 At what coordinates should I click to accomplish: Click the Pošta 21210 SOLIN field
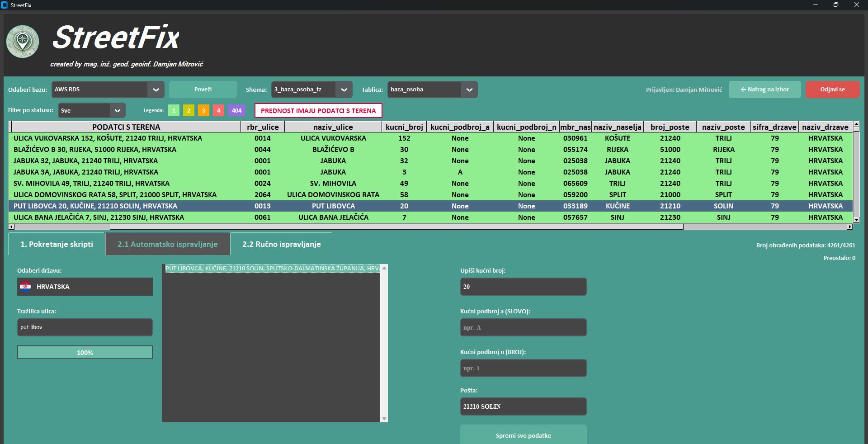tap(524, 406)
